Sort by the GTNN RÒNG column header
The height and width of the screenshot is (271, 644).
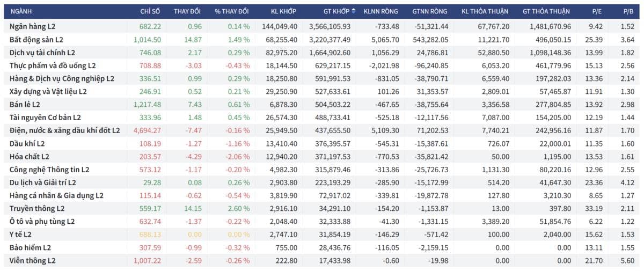coord(430,11)
